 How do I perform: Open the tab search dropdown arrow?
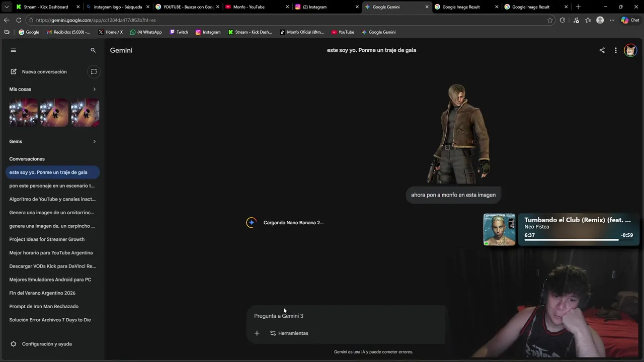[x=6, y=7]
